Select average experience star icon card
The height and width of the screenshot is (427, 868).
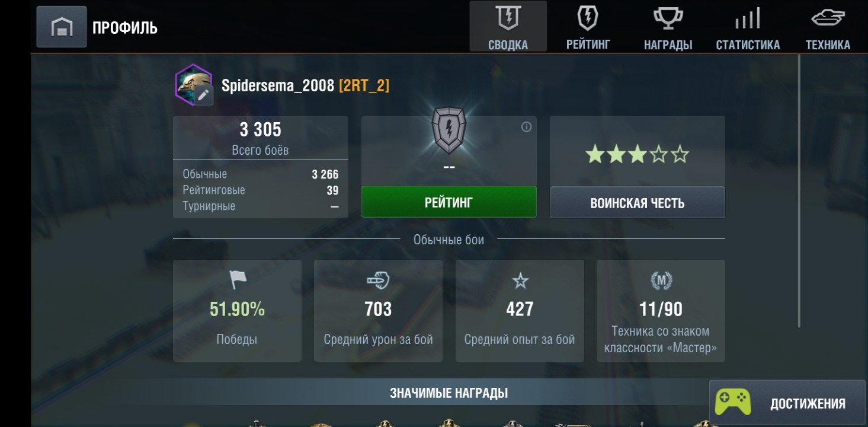pos(520,311)
